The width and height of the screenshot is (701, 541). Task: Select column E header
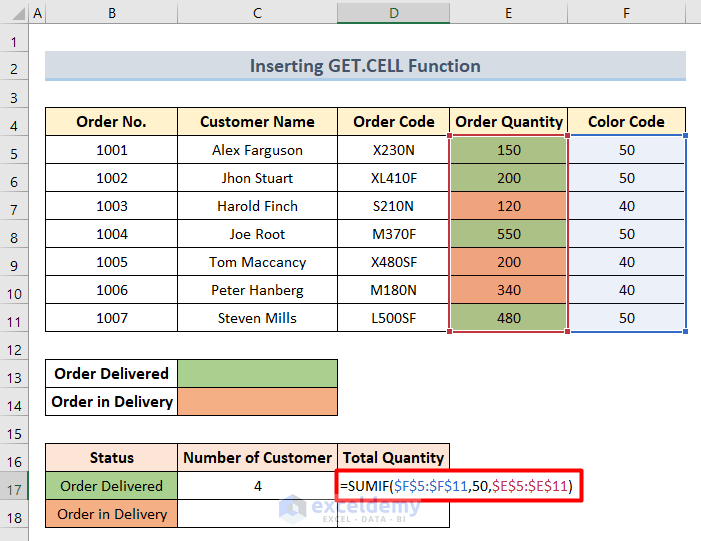coord(508,13)
